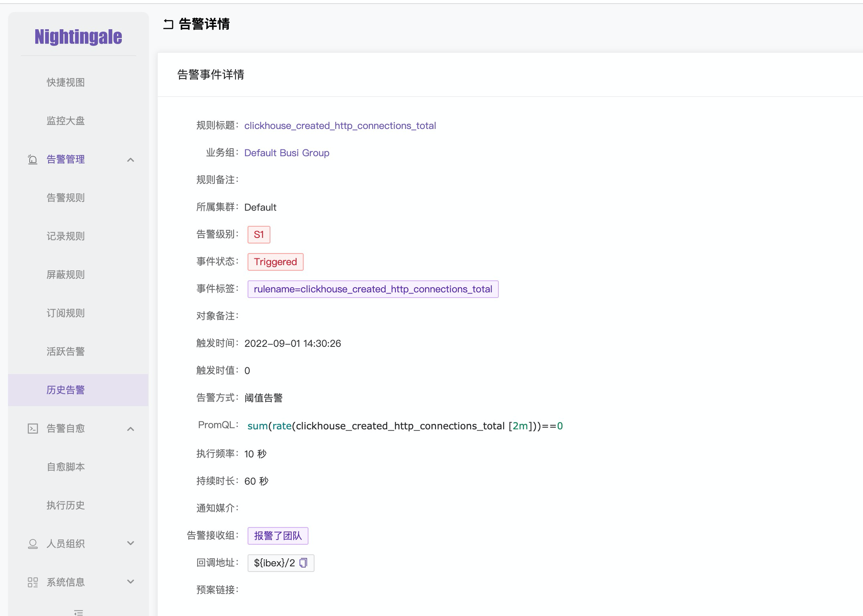Open the 屏蔽规则 page
The height and width of the screenshot is (616, 863).
pos(65,274)
